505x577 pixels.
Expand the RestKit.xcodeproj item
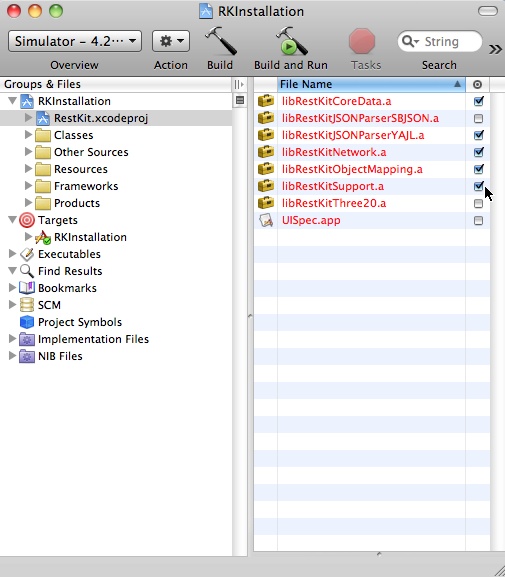tap(28, 118)
